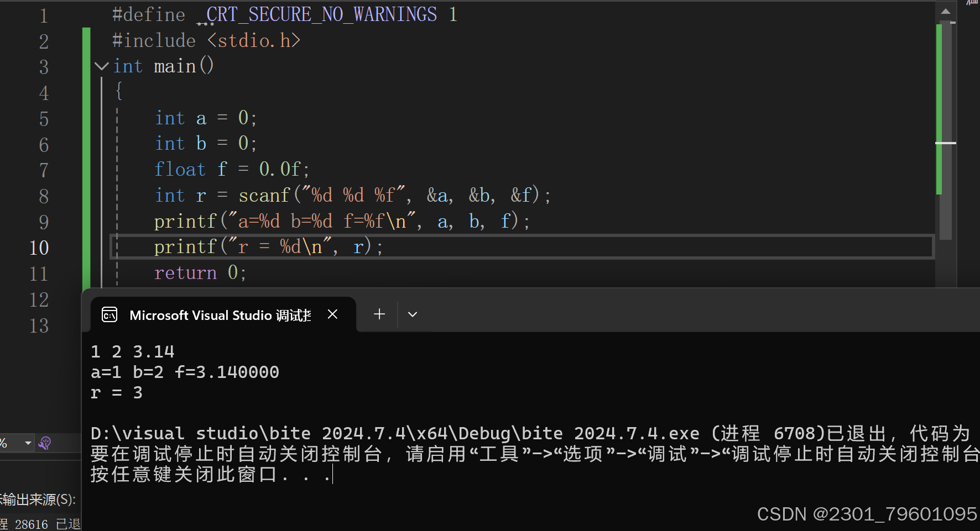Screen dimensions: 980x531
Task: Click the 'int b = 0;' line
Action: tap(206, 144)
